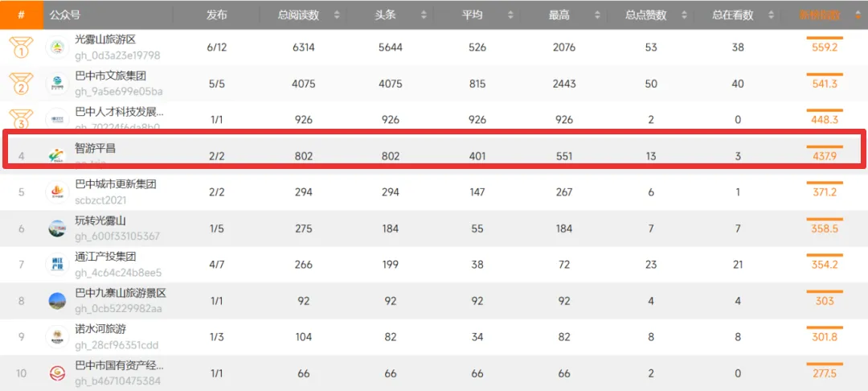868x391 pixels.
Task: Open 巴中九寨山旅游景区 account link
Action: coord(121,294)
